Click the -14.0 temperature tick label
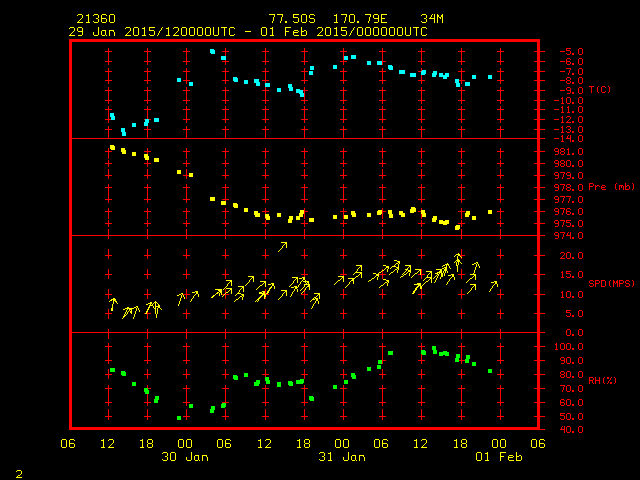640x480 pixels. pos(569,139)
